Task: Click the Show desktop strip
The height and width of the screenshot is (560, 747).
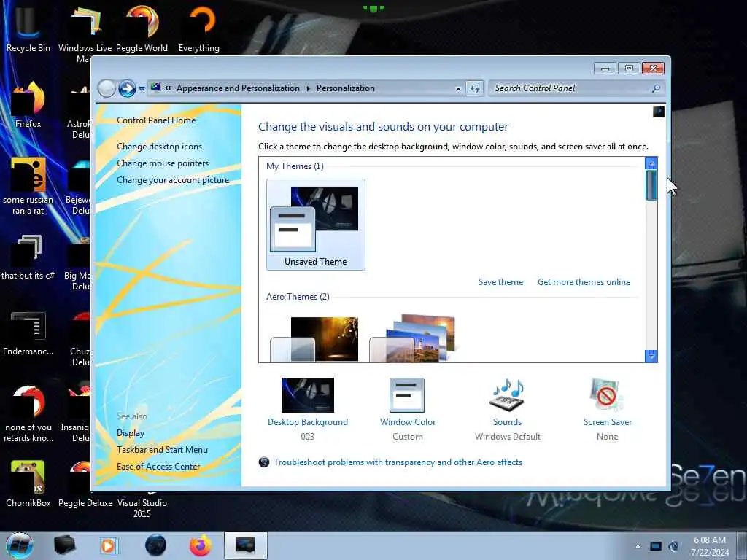Action: [x=742, y=545]
